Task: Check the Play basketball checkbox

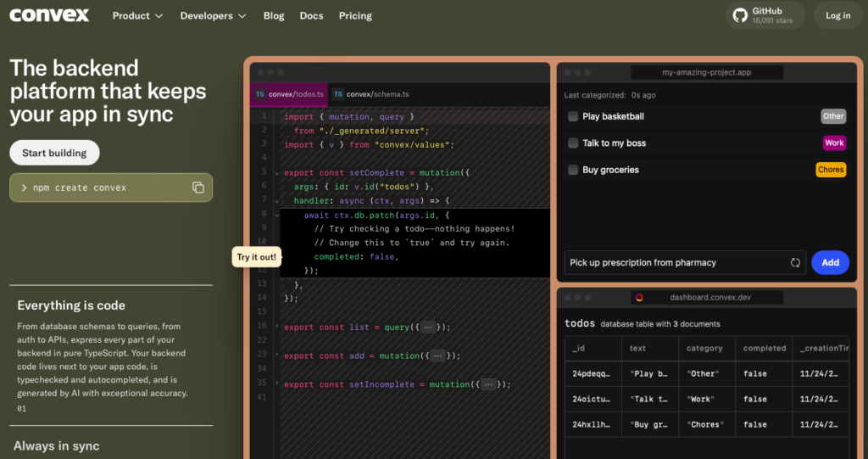Action: click(x=573, y=116)
